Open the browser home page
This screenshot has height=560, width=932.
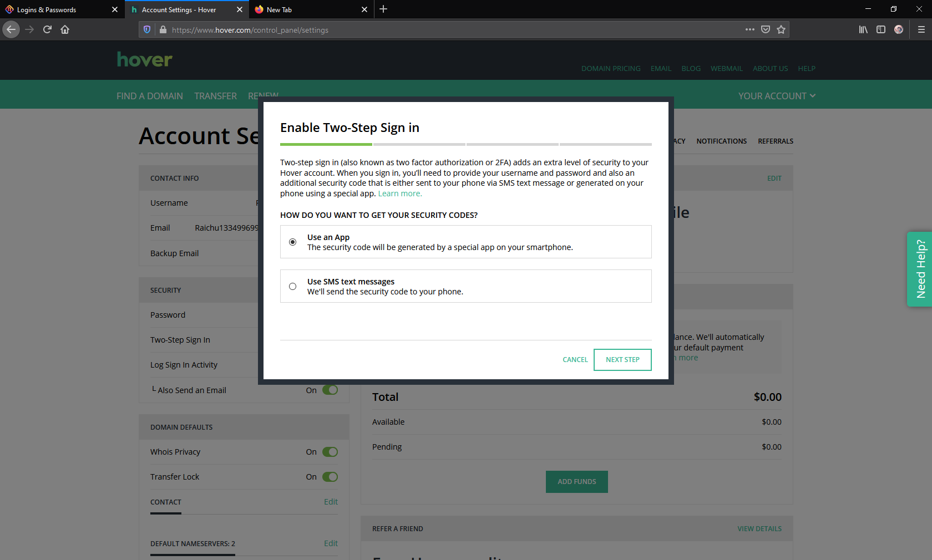point(65,29)
